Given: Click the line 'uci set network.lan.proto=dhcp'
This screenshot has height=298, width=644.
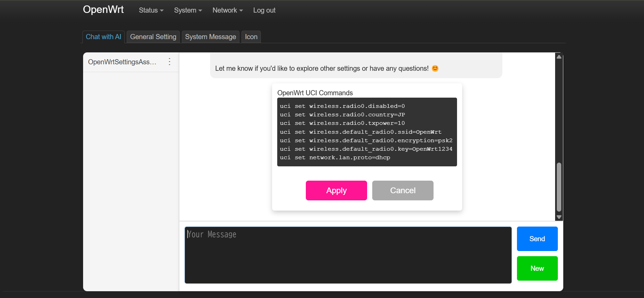Looking at the screenshot, I should [335, 158].
